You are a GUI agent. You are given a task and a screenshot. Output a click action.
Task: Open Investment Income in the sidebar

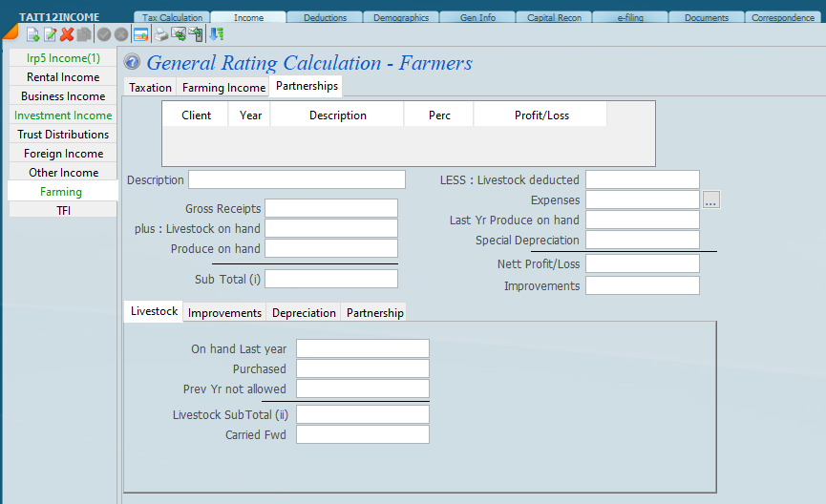[x=63, y=115]
